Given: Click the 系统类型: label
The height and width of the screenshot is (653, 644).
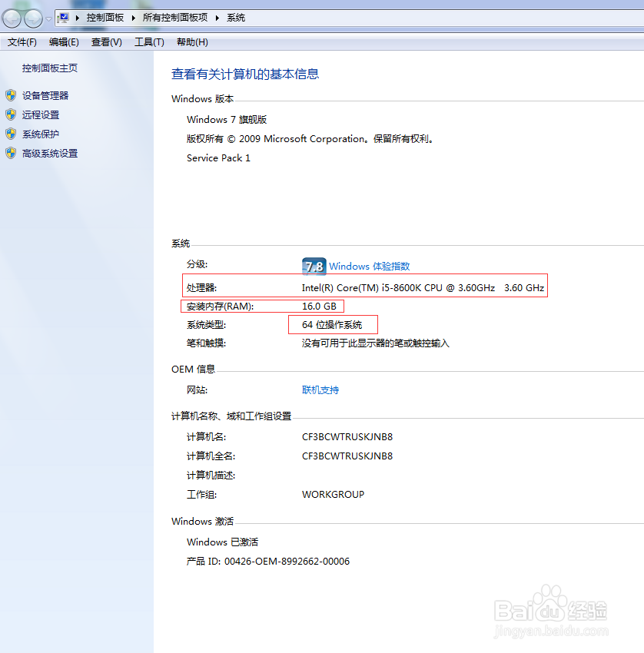Looking at the screenshot, I should pos(206,325).
